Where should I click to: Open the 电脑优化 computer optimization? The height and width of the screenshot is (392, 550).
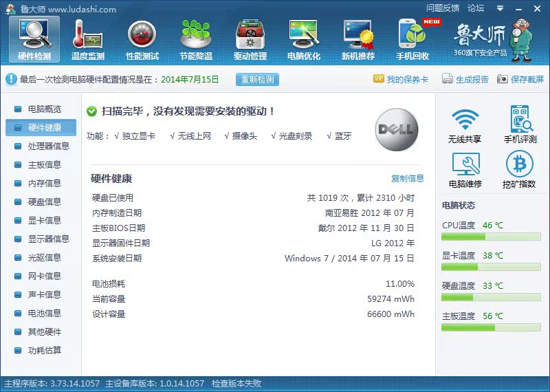tap(304, 40)
